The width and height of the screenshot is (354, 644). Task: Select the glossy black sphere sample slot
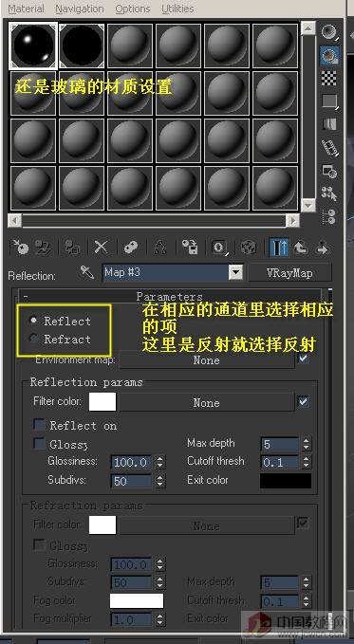(33, 46)
